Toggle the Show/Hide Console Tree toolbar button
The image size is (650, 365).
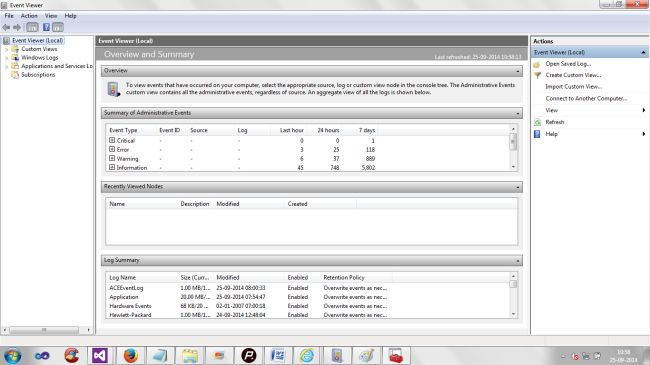(x=32, y=27)
